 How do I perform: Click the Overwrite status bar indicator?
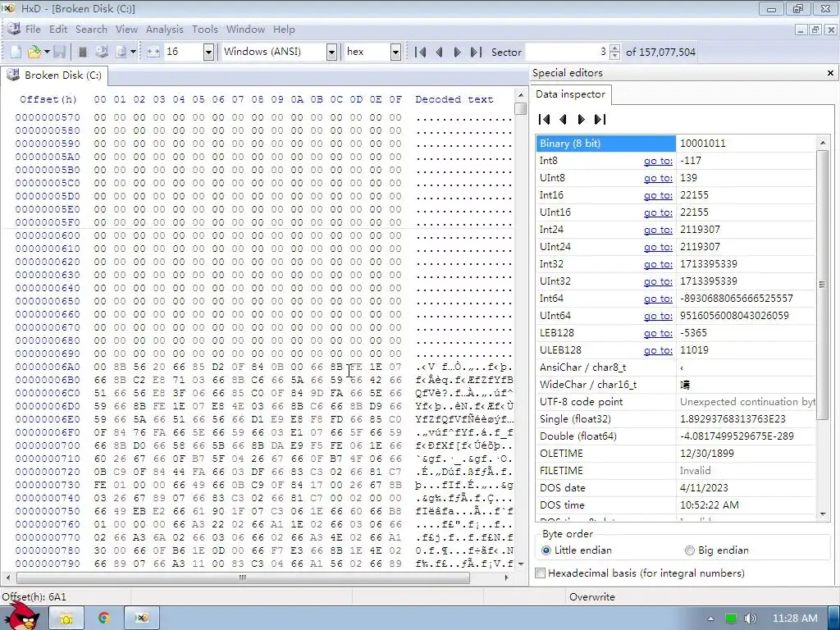(x=592, y=597)
